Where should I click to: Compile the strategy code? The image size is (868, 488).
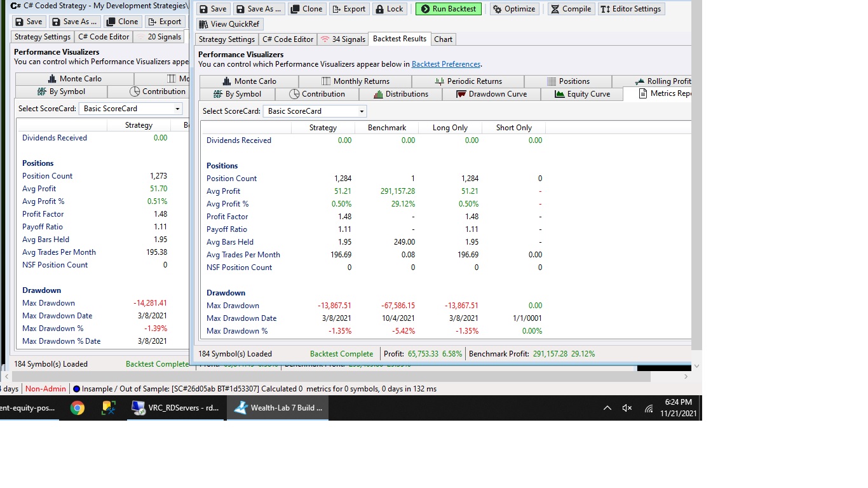point(571,9)
